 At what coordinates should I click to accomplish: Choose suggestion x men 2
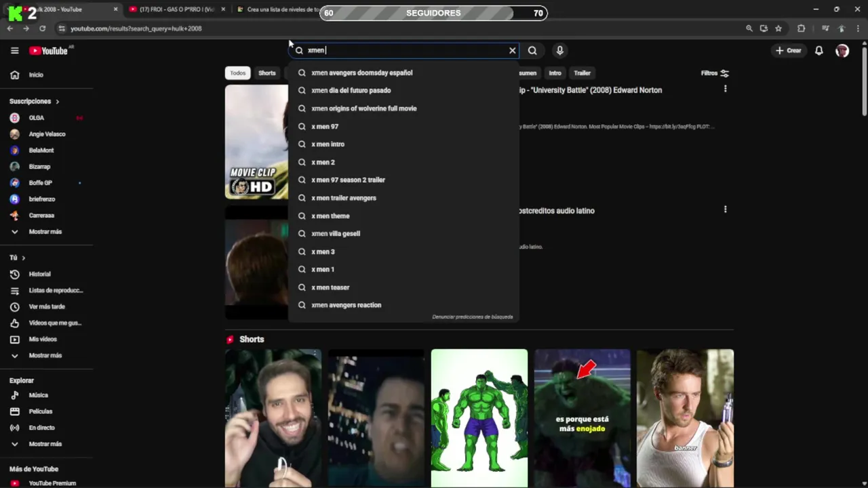(403, 163)
